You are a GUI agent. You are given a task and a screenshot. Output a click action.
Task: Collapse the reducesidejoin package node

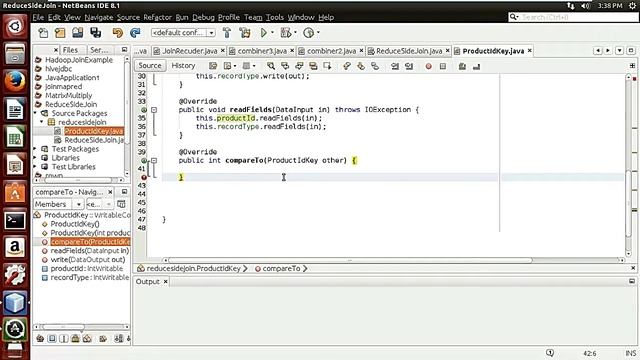pos(42,122)
